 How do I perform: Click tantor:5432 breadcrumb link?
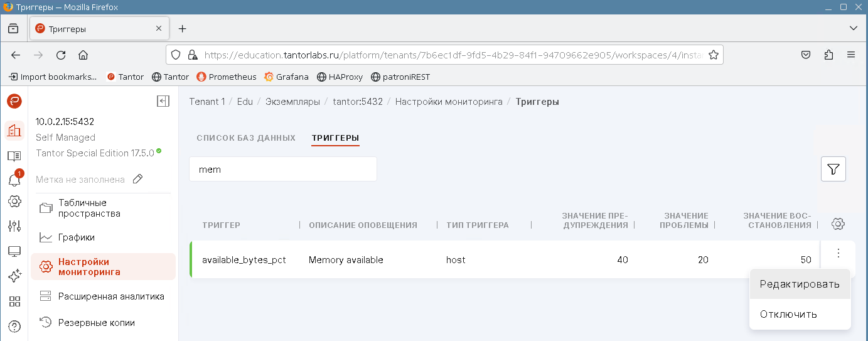tap(357, 102)
